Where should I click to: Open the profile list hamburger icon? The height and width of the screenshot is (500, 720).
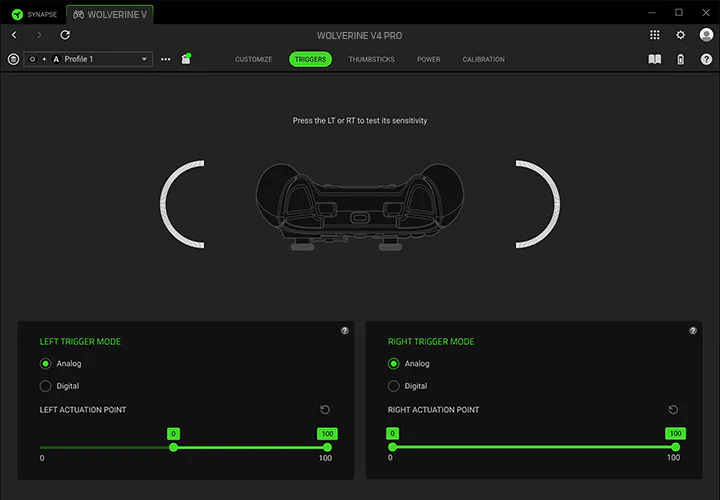[13, 59]
